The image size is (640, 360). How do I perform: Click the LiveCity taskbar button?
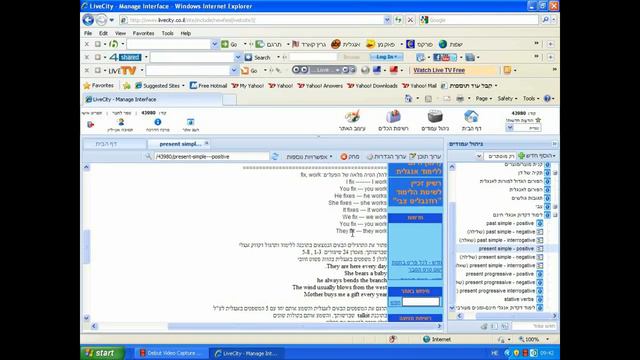tap(246, 353)
